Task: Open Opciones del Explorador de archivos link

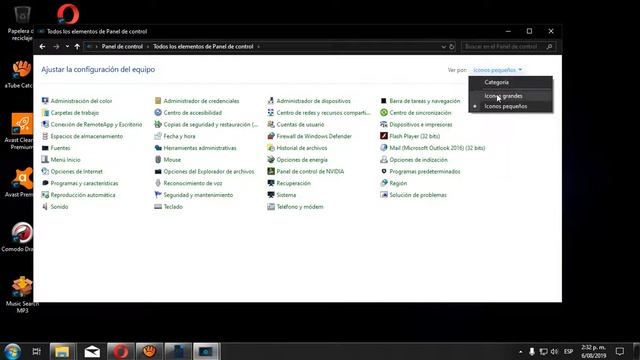Action: click(209, 171)
